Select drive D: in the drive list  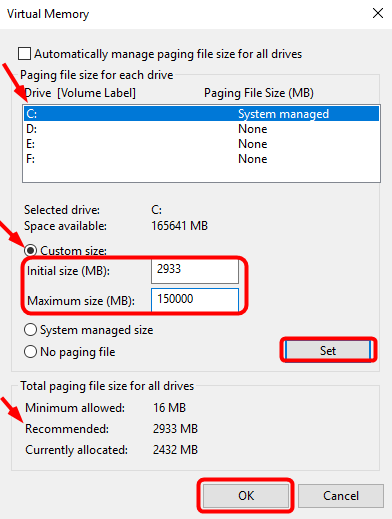tap(201, 129)
